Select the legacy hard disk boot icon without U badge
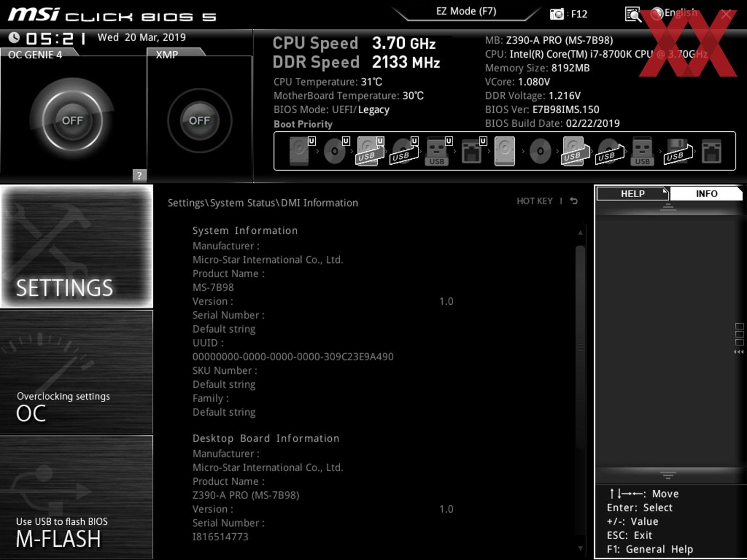 pos(505,151)
